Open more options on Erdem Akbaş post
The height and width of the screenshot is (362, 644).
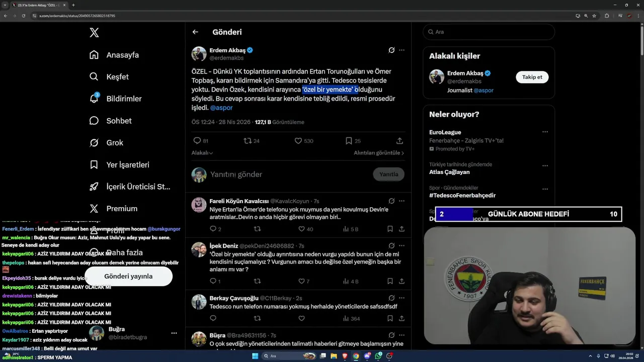point(401,50)
